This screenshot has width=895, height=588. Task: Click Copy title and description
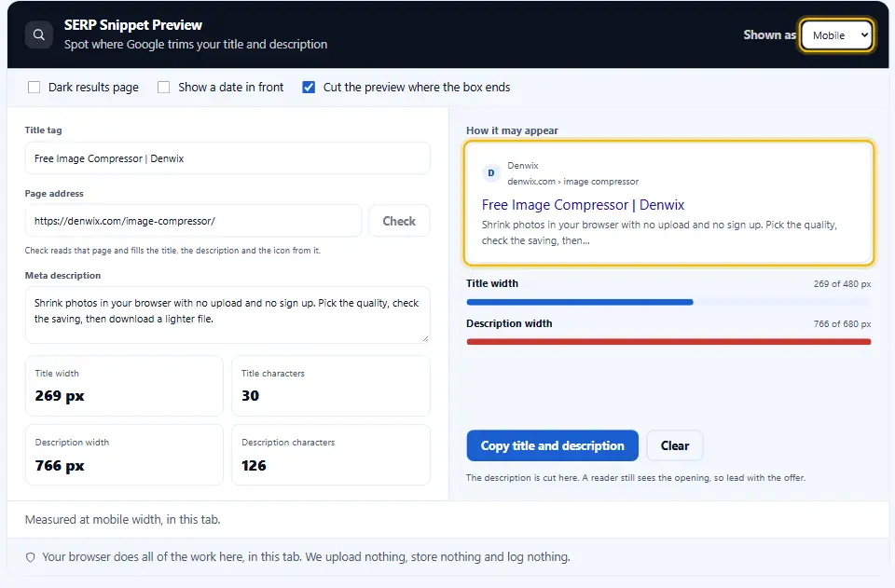pos(553,445)
